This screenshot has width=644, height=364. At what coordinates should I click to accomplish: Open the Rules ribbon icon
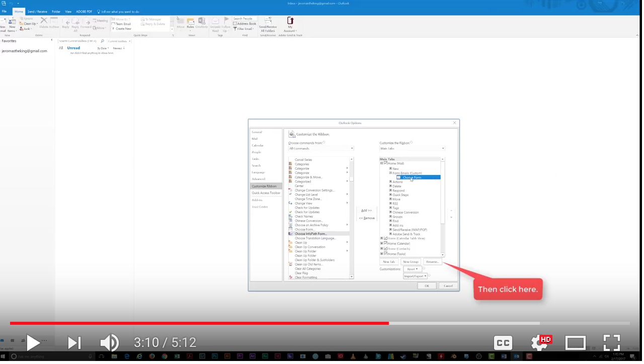pos(190,23)
